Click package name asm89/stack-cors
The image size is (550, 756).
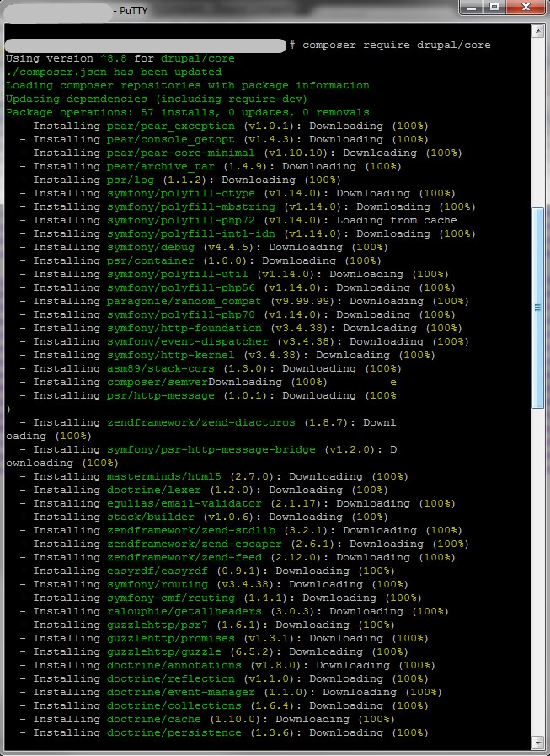point(161,369)
